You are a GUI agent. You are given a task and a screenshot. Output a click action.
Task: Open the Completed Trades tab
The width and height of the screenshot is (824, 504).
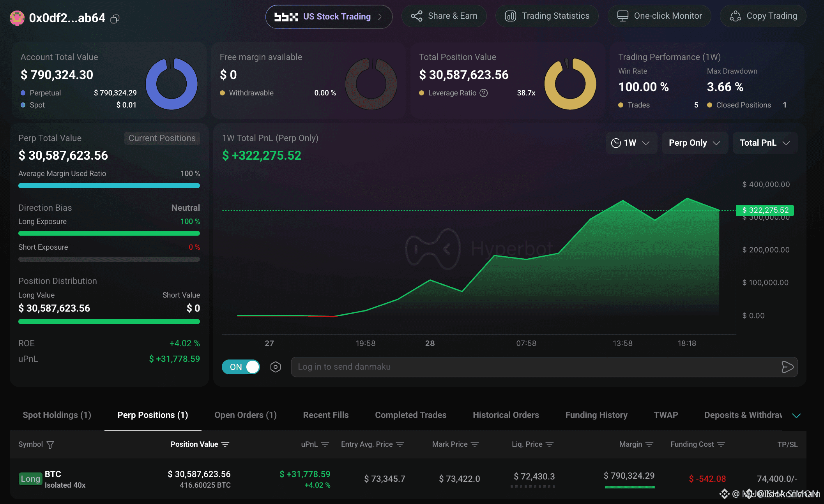tap(411, 415)
